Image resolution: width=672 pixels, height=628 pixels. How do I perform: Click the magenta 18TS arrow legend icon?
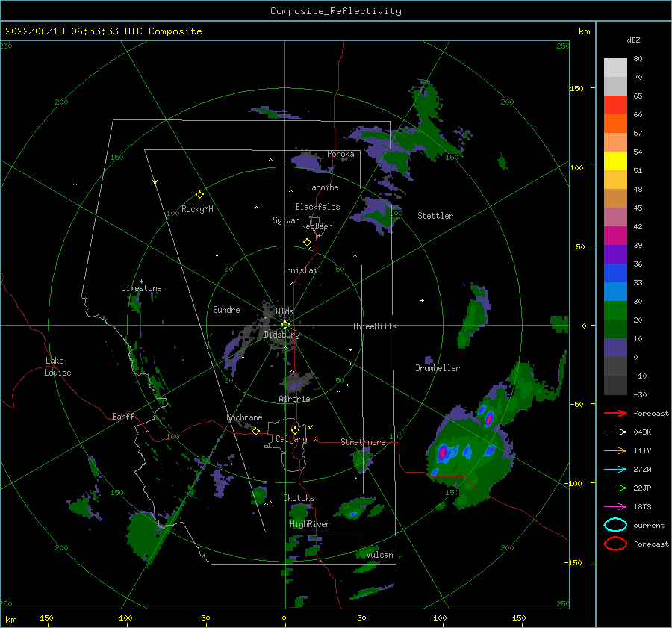pyautogui.click(x=615, y=507)
